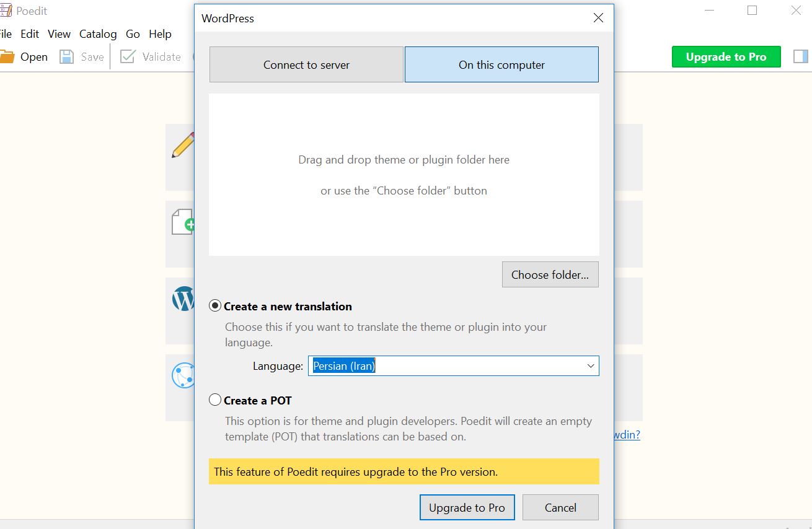Click the pencil icon in Poedit welcome window
812x529 pixels.
pos(183,145)
